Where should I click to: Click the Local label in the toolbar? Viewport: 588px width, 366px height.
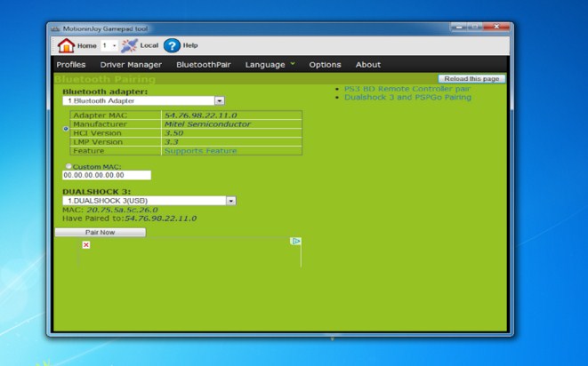point(149,45)
